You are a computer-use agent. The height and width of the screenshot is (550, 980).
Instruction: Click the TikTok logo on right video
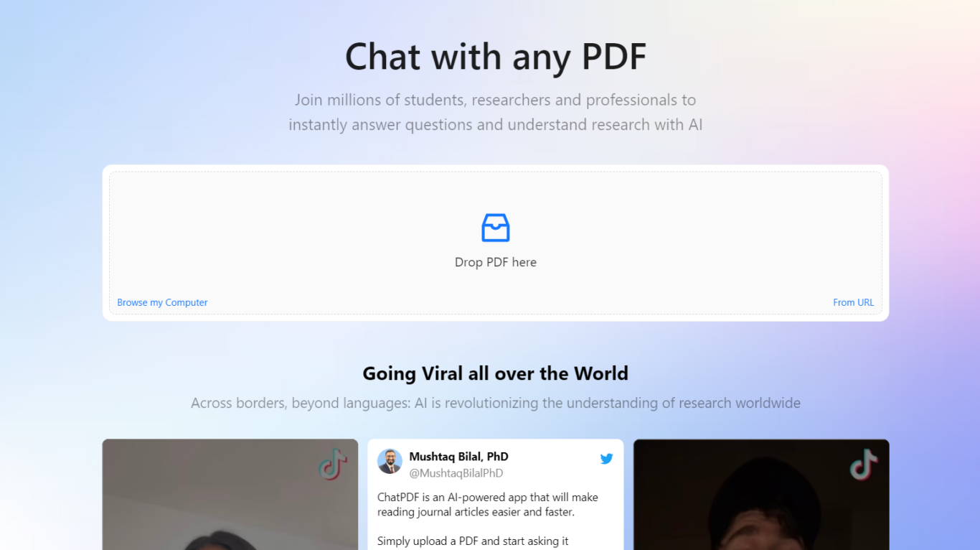(864, 465)
